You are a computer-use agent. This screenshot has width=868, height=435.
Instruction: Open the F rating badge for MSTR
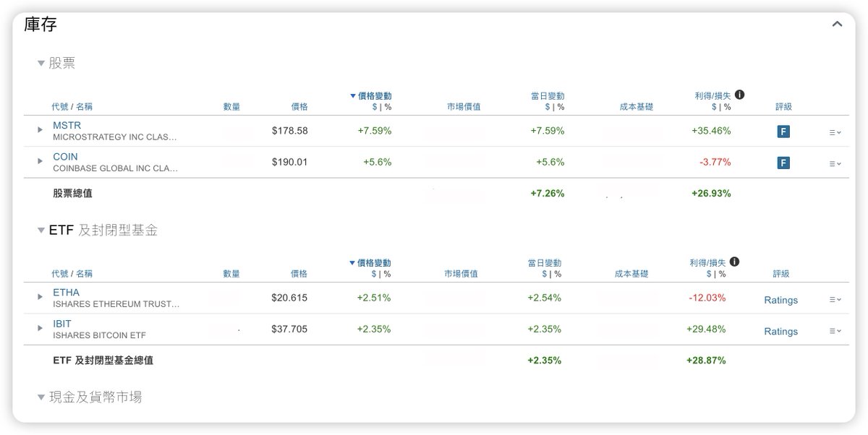pos(783,132)
